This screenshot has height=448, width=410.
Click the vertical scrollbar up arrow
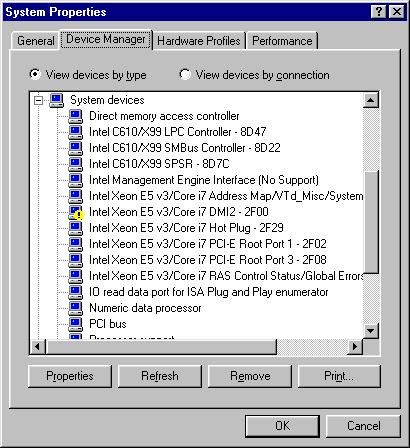coord(371,100)
